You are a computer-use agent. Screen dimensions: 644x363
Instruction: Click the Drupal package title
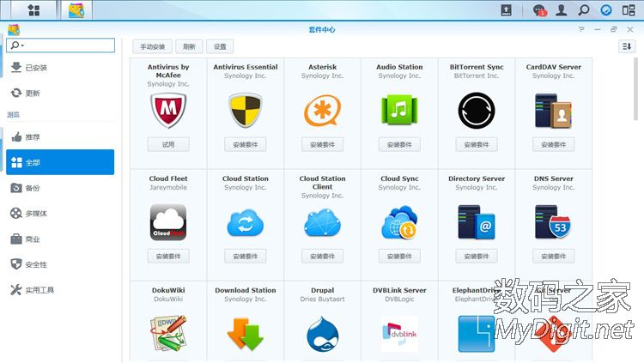pos(322,290)
